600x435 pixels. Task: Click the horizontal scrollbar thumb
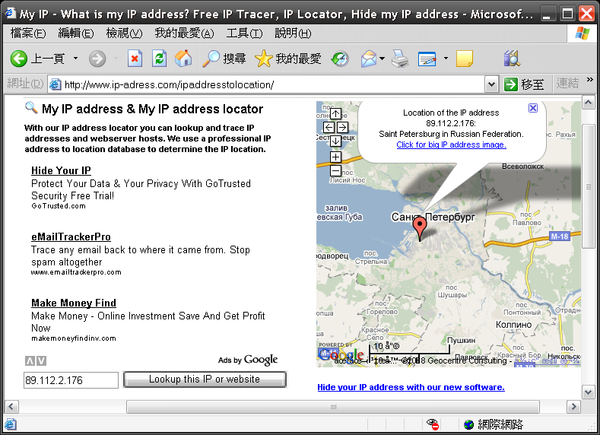(x=333, y=406)
